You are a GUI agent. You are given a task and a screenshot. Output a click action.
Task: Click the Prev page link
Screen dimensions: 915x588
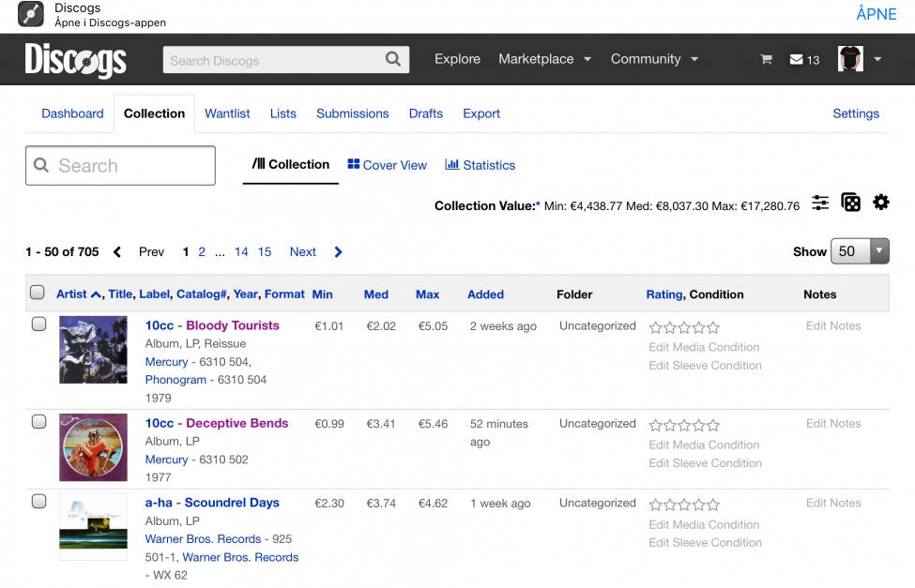pos(151,252)
